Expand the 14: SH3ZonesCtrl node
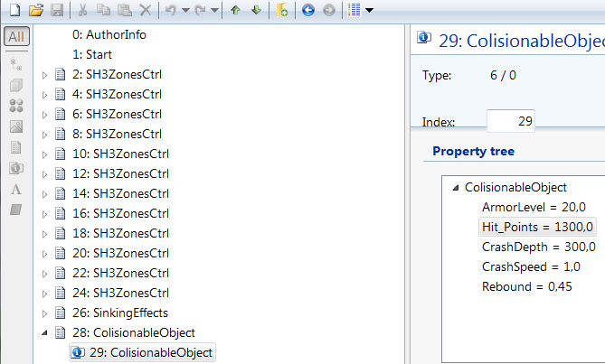 click(44, 194)
